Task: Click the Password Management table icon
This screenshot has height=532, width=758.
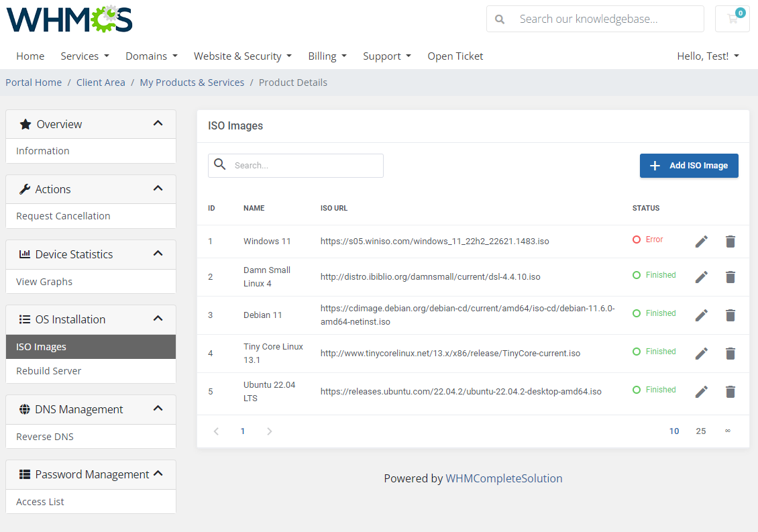Action: pos(25,474)
